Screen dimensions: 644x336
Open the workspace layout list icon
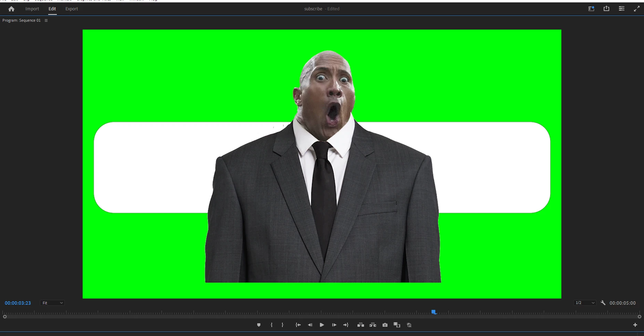coord(622,9)
